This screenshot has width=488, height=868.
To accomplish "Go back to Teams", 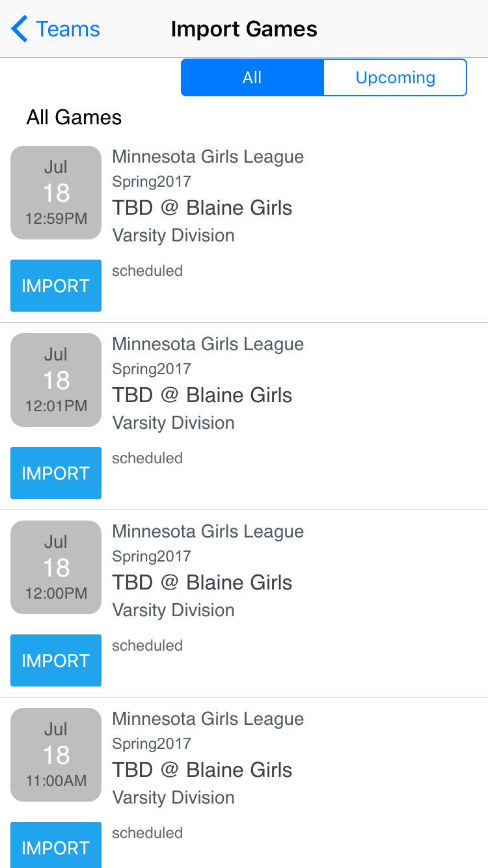I will click(67, 29).
